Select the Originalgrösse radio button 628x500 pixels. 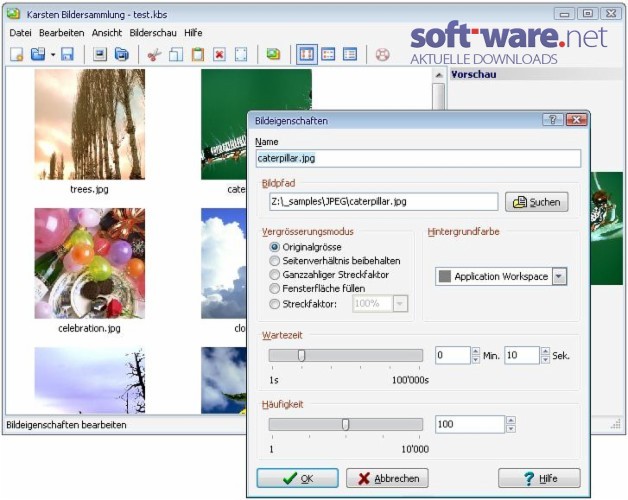(x=274, y=247)
